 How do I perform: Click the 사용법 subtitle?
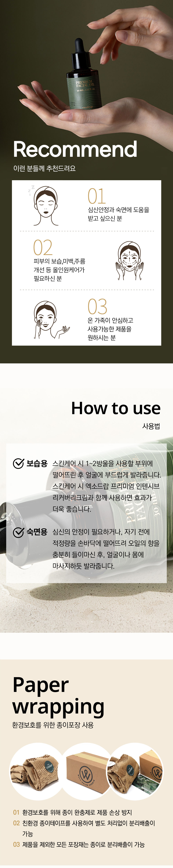point(151,426)
